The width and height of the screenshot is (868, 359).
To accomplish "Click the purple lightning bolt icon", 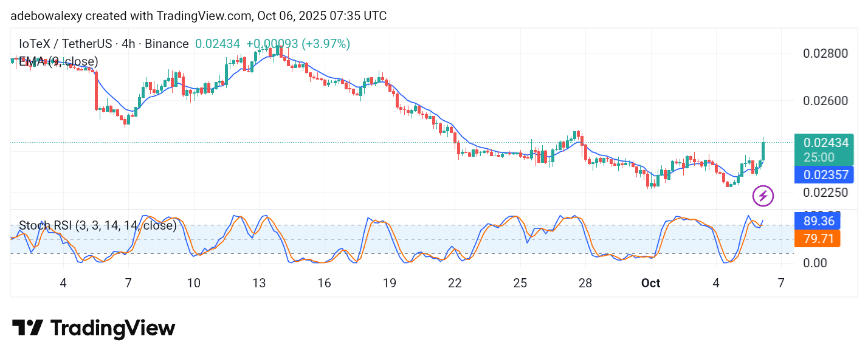I will pos(763,196).
